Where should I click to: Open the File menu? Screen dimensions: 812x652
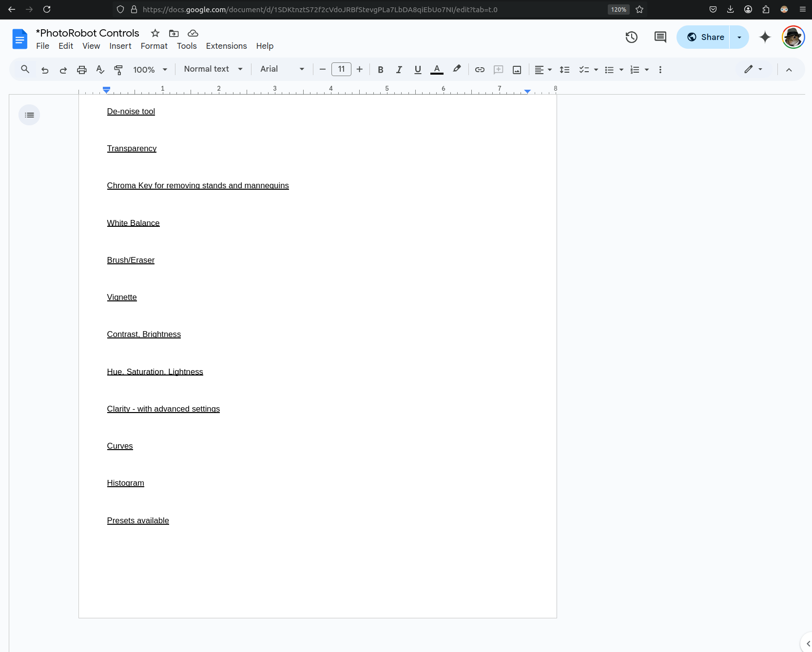pyautogui.click(x=43, y=46)
